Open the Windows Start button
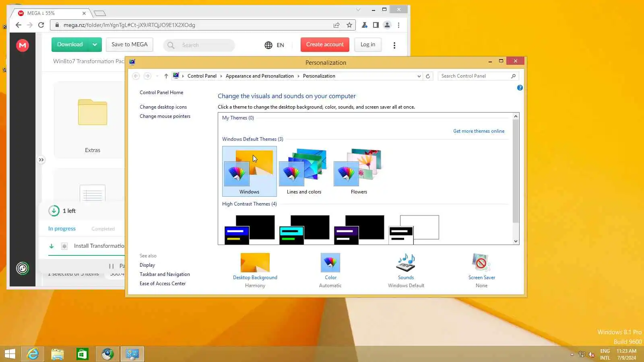 [x=10, y=354]
